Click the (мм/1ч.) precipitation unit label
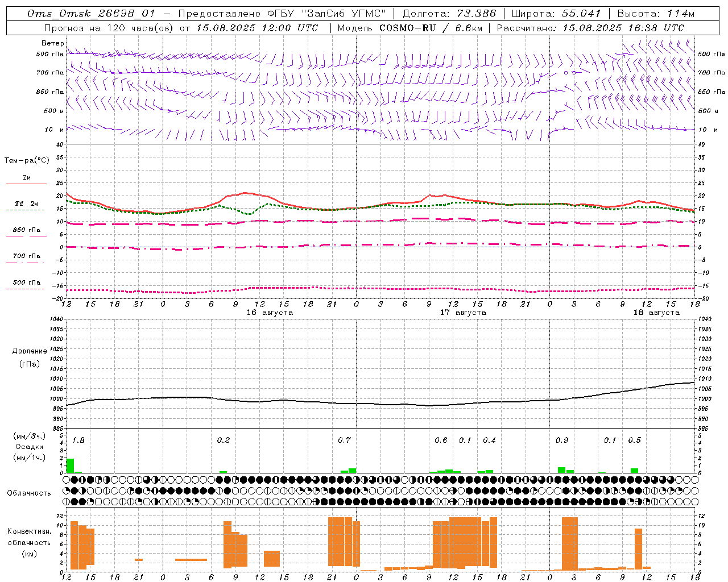Image resolution: width=728 pixels, height=582 pixels. (x=30, y=458)
